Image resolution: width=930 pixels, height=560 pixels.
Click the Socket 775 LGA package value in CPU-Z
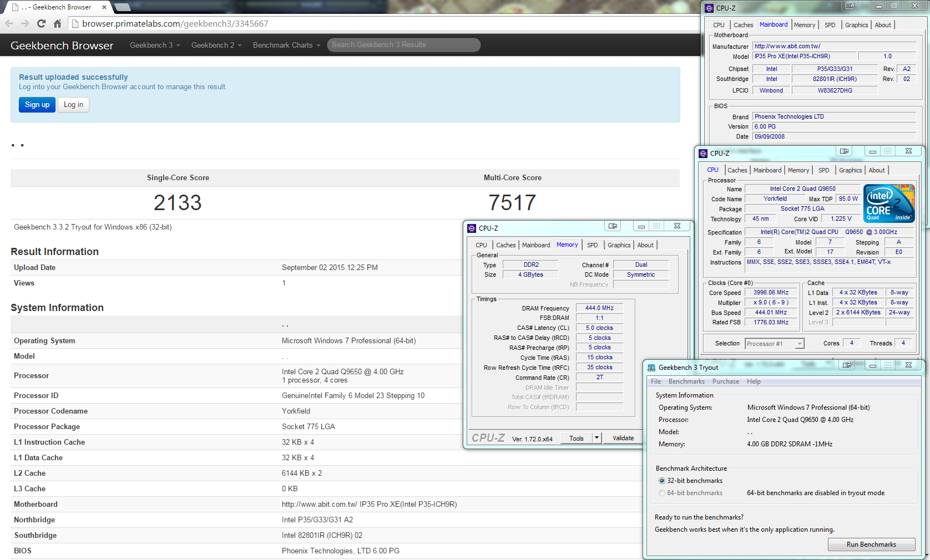(802, 209)
